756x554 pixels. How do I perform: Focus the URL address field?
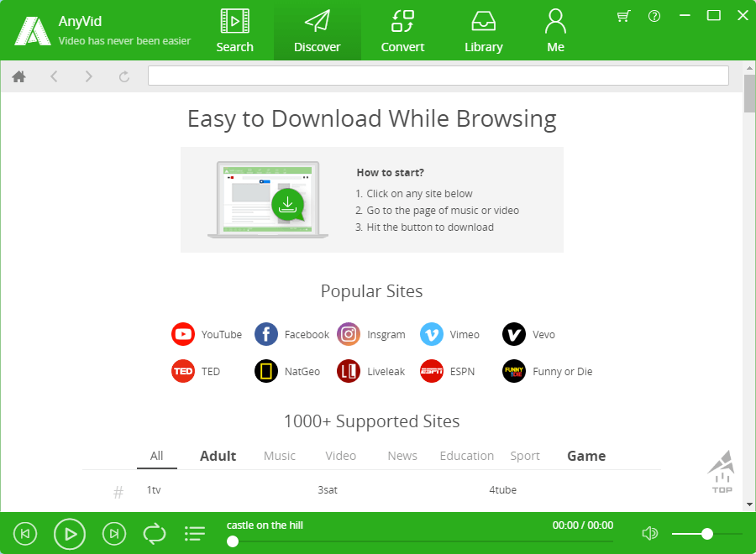pos(438,76)
